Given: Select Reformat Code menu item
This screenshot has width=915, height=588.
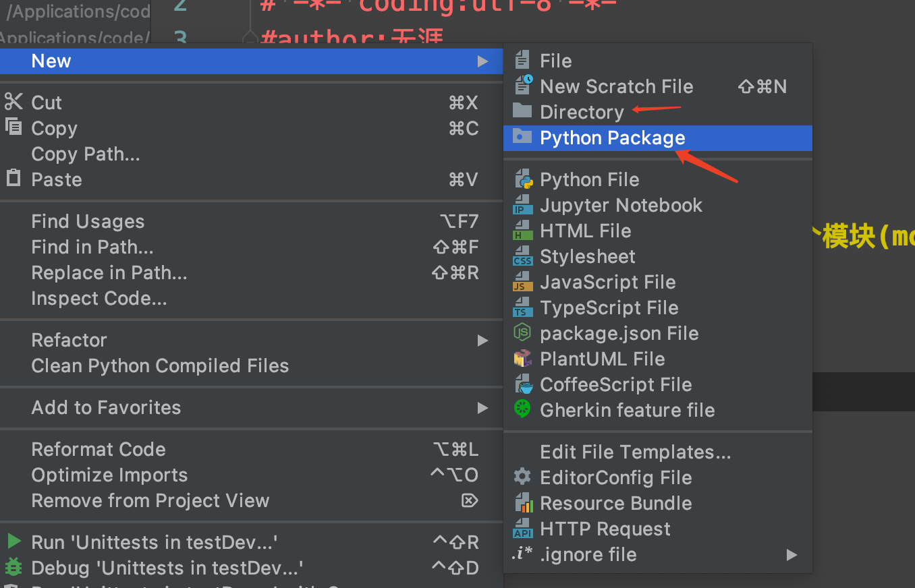Looking at the screenshot, I should [99, 450].
